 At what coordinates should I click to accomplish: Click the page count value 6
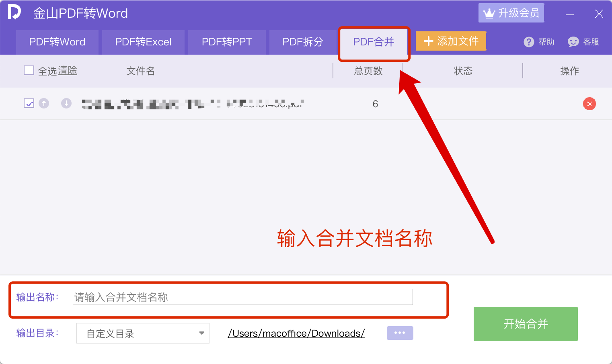pos(375,104)
